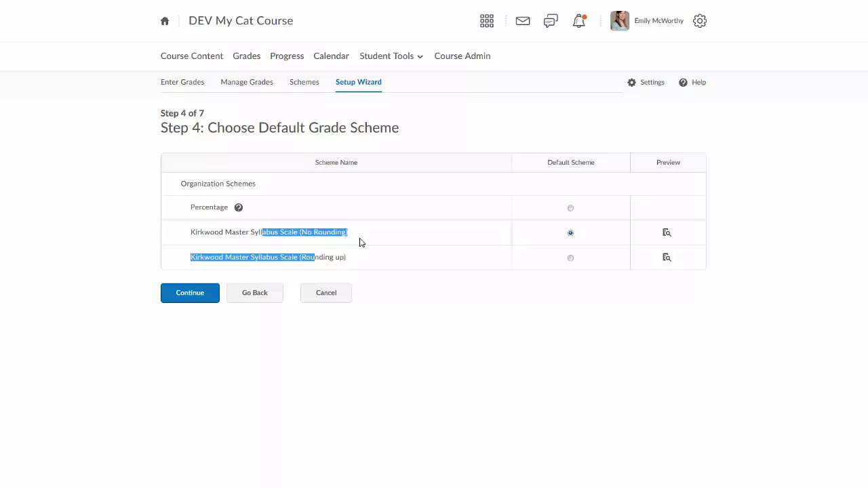Click 'Kirkwood Master Syllabus Scale (No Rounding)' text
The height and width of the screenshot is (488, 868).
click(269, 232)
